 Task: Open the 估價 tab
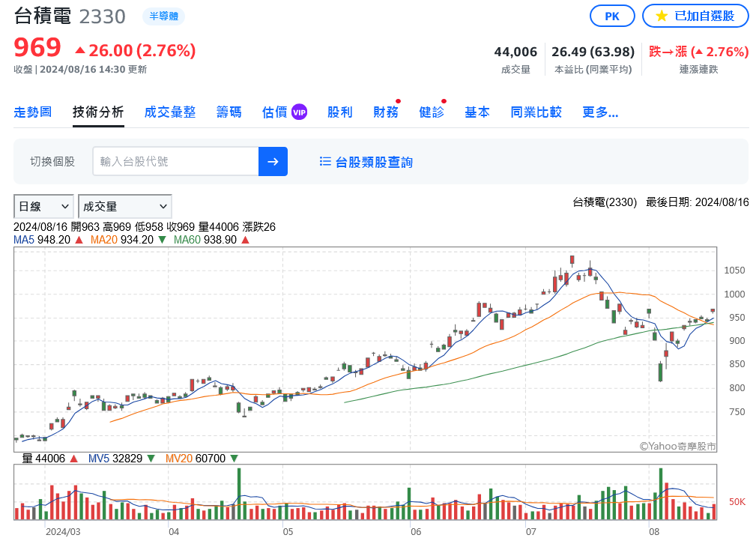[x=275, y=112]
